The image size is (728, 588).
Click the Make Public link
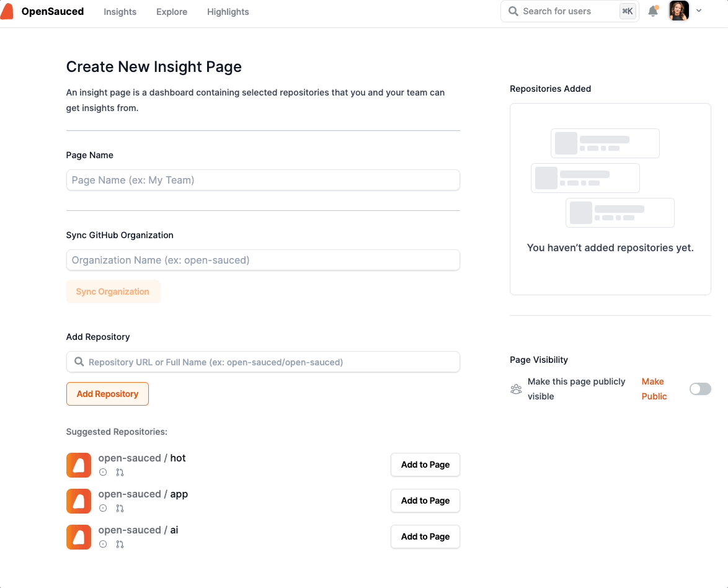click(654, 389)
